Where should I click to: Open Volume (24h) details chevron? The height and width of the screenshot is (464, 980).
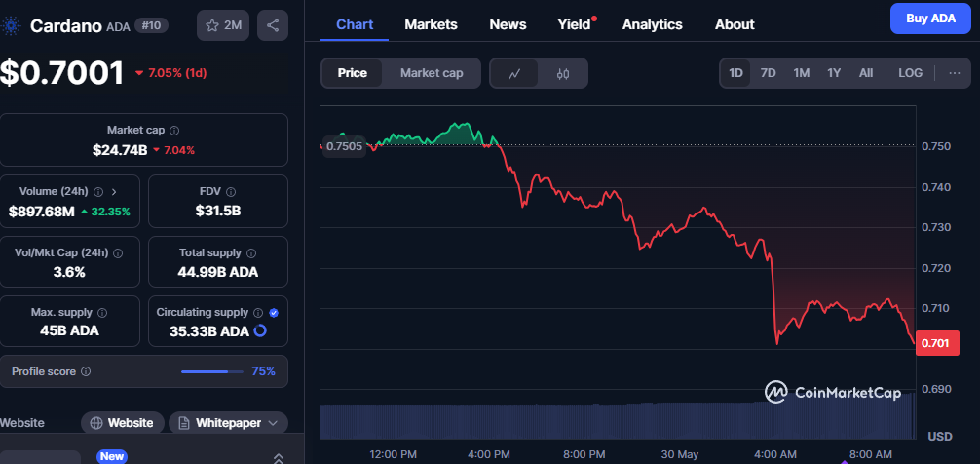113,191
